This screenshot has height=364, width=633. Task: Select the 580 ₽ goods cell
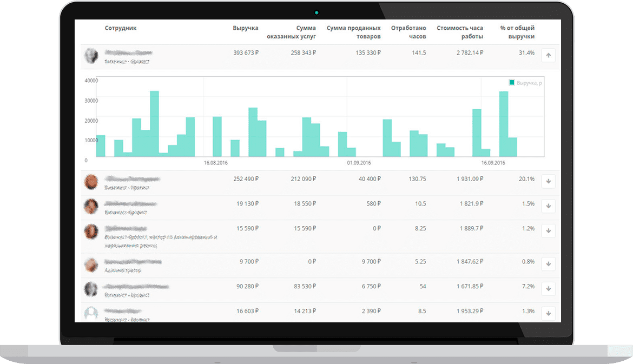373,204
